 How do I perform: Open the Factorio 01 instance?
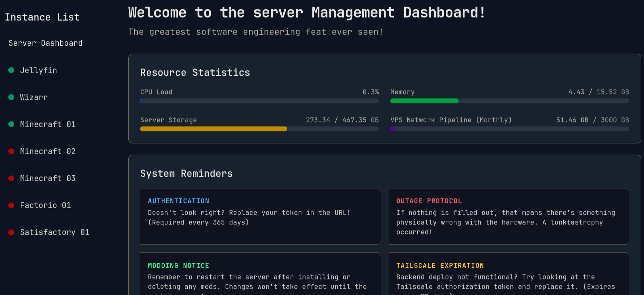coord(45,205)
